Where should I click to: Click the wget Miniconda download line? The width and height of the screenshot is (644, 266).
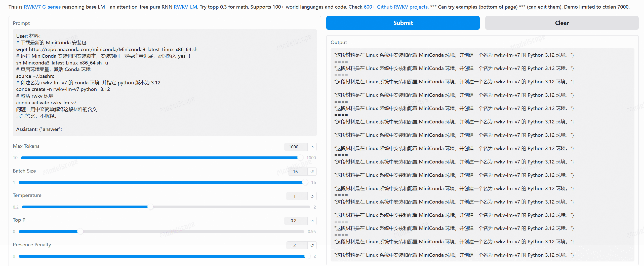pyautogui.click(x=107, y=49)
